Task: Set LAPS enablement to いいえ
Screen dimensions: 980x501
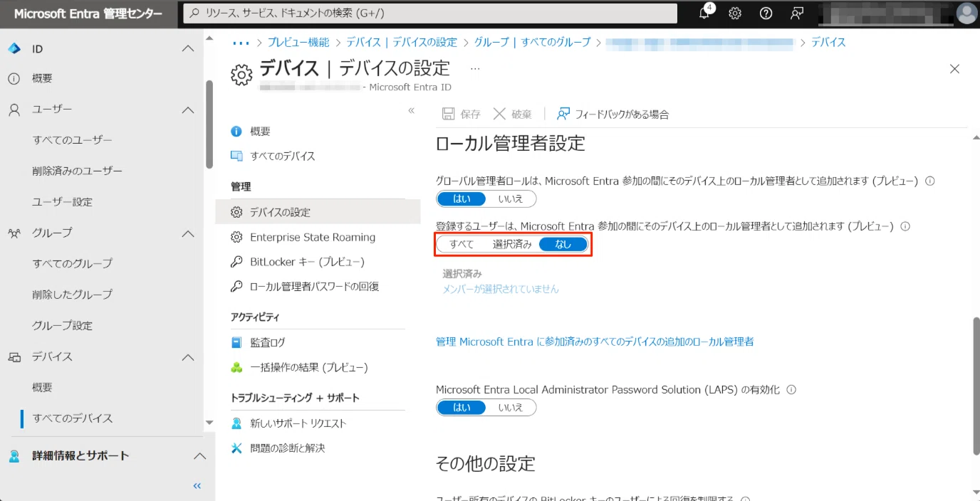Action: click(511, 408)
